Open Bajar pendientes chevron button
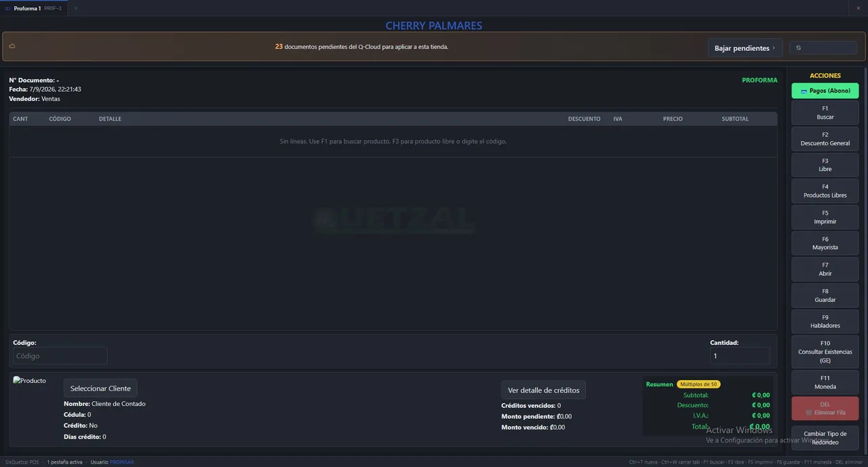 tap(745, 48)
